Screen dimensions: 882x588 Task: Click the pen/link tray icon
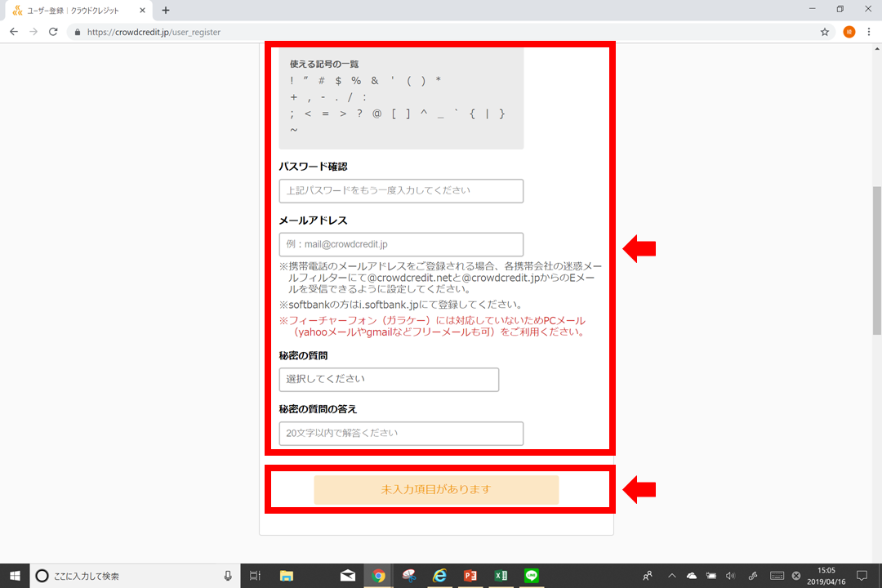pyautogui.click(x=753, y=576)
